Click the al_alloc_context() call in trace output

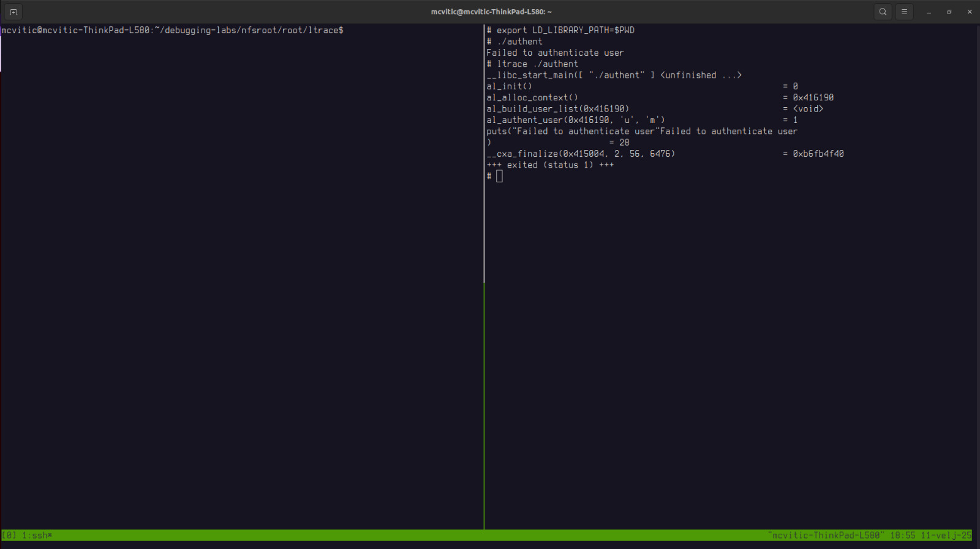click(532, 98)
